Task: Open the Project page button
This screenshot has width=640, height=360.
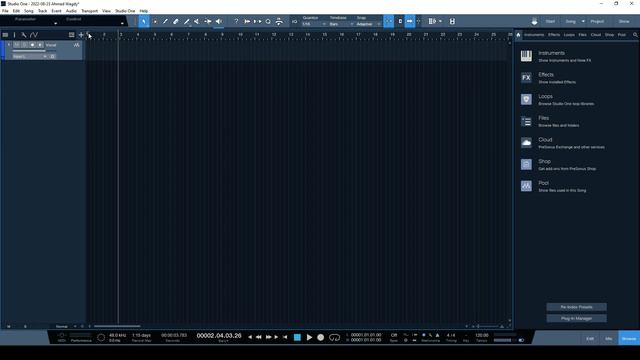Action: point(597,21)
